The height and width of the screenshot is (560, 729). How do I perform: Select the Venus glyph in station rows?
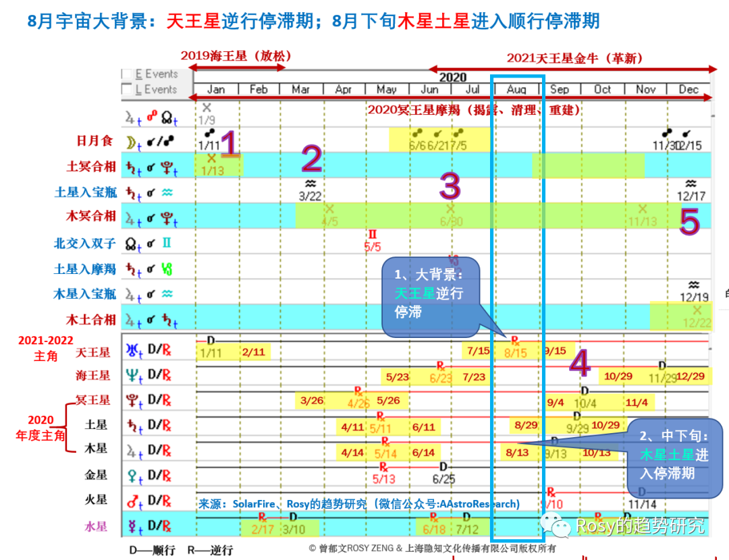(134, 475)
